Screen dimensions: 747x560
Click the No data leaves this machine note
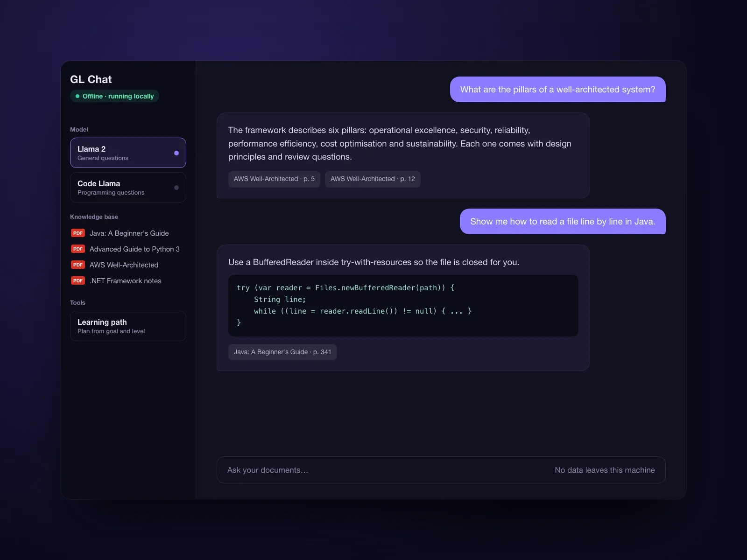pos(605,470)
